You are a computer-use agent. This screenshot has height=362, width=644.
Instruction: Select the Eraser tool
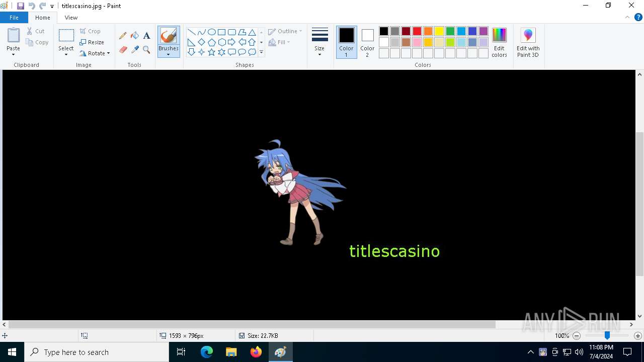tap(123, 50)
